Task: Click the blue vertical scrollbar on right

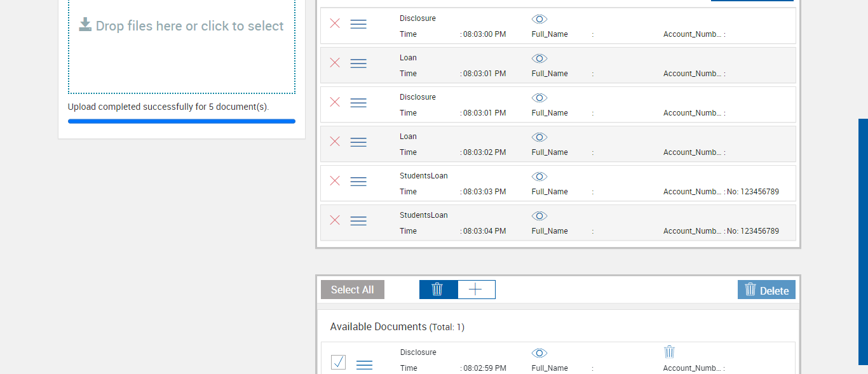Action: click(x=863, y=241)
